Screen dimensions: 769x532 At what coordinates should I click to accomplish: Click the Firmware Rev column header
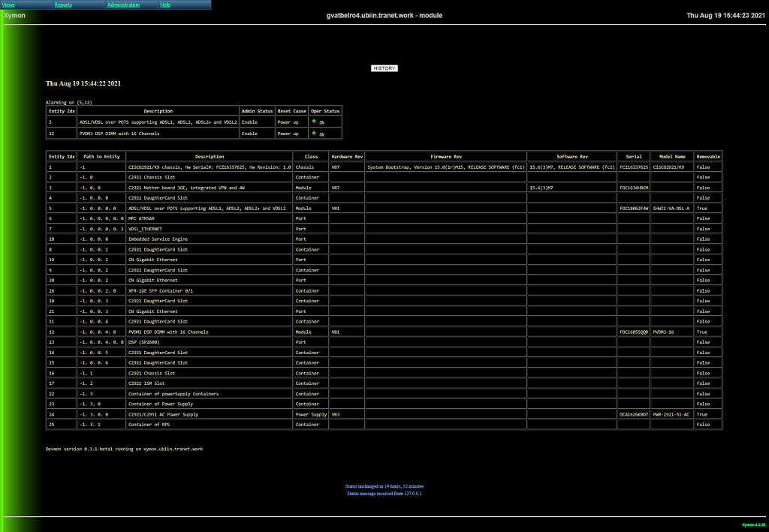[446, 156]
